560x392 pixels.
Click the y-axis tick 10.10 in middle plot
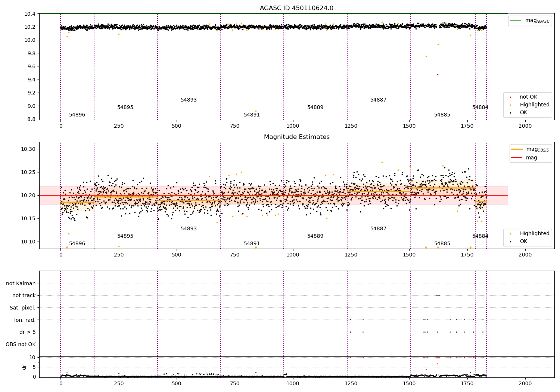(x=28, y=242)
